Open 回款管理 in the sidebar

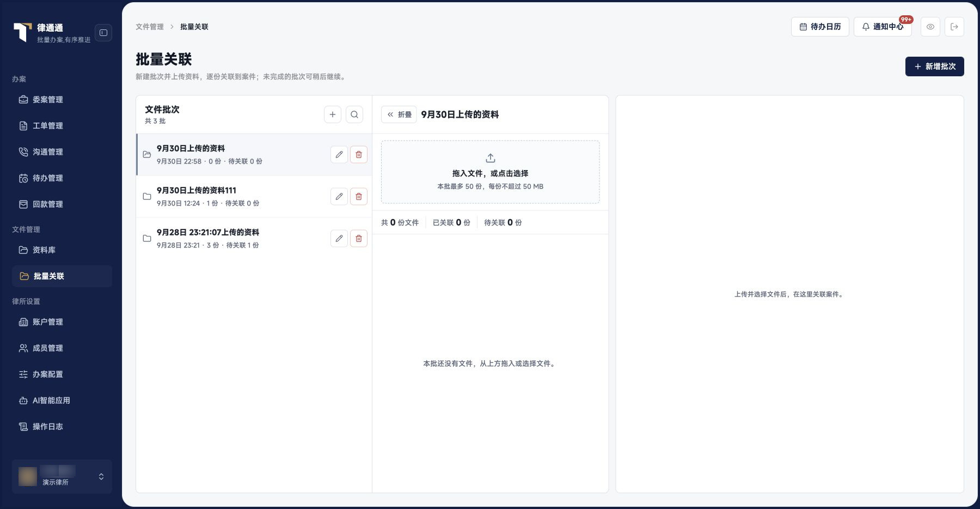pos(62,204)
